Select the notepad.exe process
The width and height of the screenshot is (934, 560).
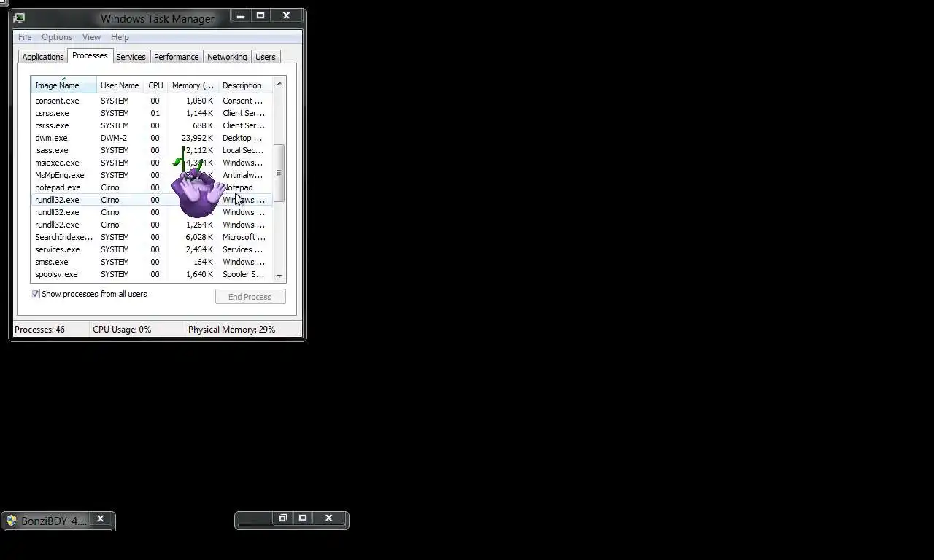[x=152, y=187]
